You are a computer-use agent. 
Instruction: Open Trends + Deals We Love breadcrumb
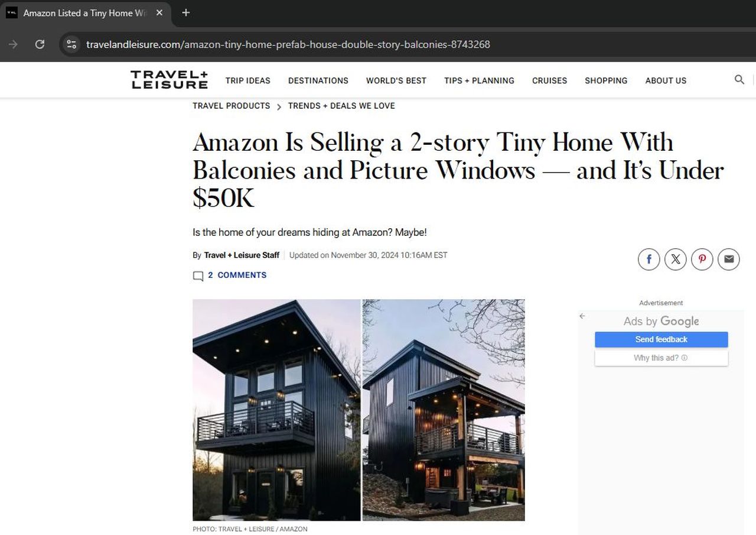(341, 106)
